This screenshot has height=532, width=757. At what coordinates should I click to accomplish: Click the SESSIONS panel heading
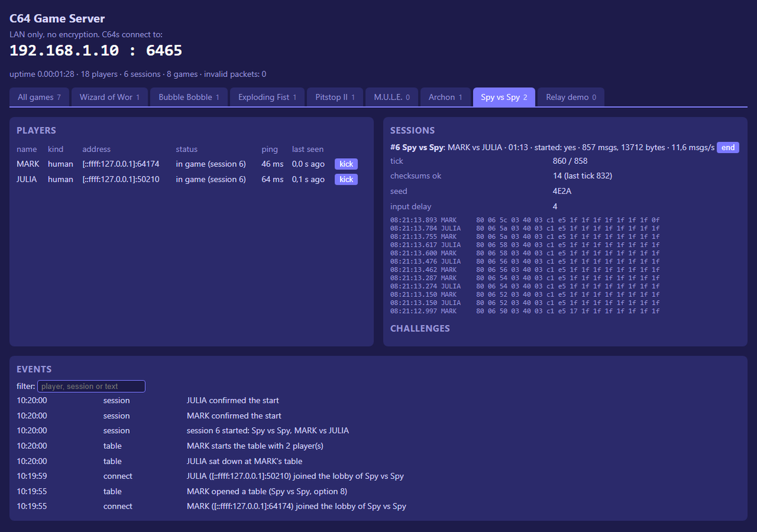pyautogui.click(x=413, y=130)
